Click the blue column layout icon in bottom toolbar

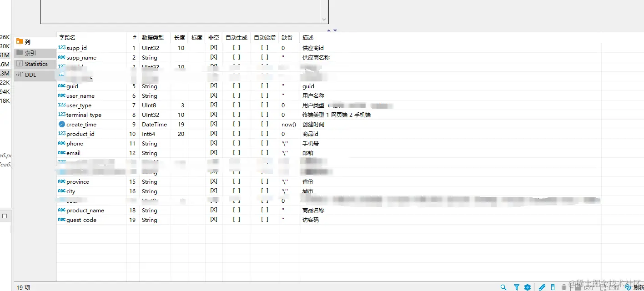(553, 287)
